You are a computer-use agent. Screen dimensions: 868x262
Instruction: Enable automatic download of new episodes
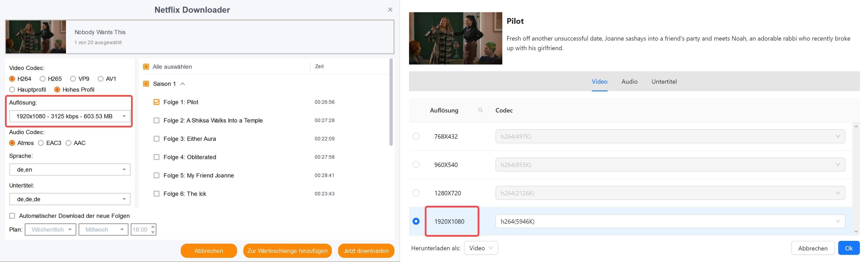pyautogui.click(x=12, y=216)
